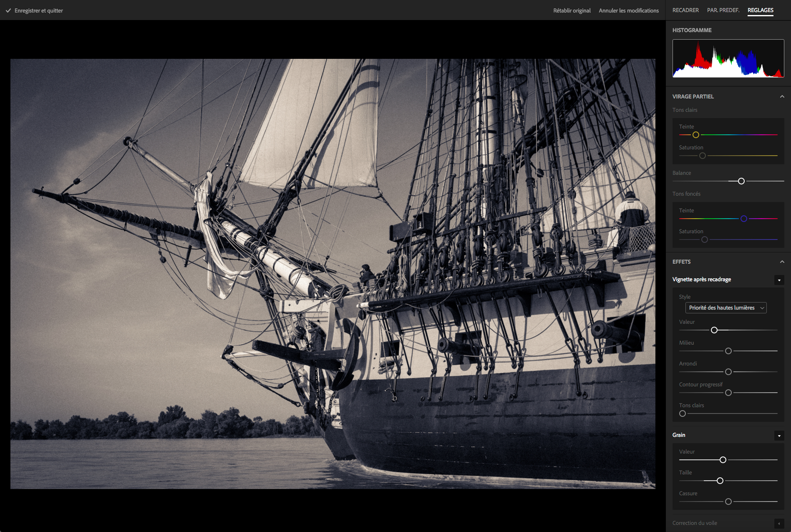Open the Style dropdown Priorité des hautes lumières

726,308
